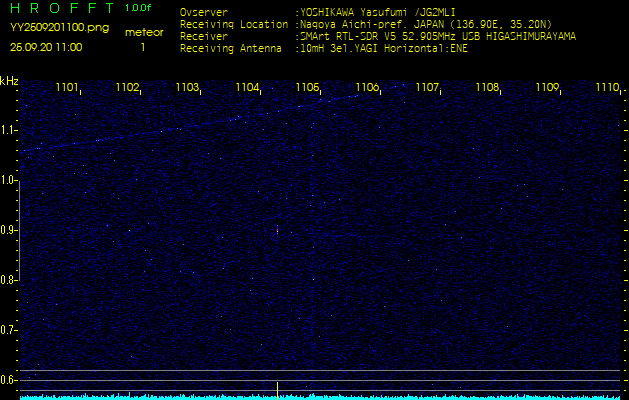Image resolution: width=629 pixels, height=400 pixels.
Task: Select the 1.0 kHz axis label
Action: 9,180
